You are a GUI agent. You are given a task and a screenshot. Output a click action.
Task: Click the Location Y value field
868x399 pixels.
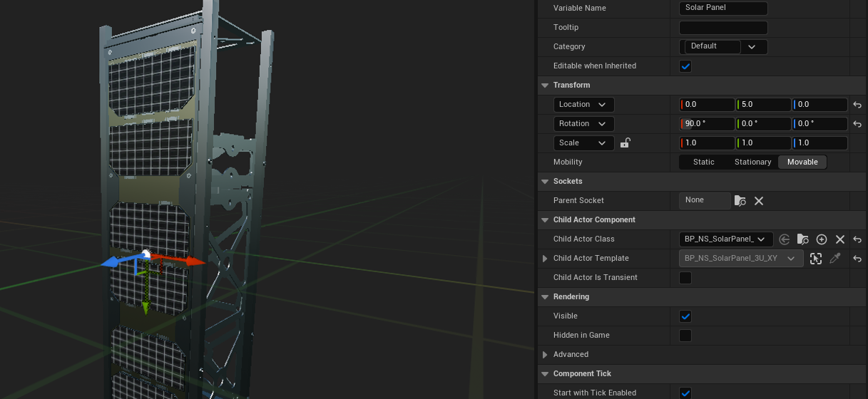pos(763,105)
